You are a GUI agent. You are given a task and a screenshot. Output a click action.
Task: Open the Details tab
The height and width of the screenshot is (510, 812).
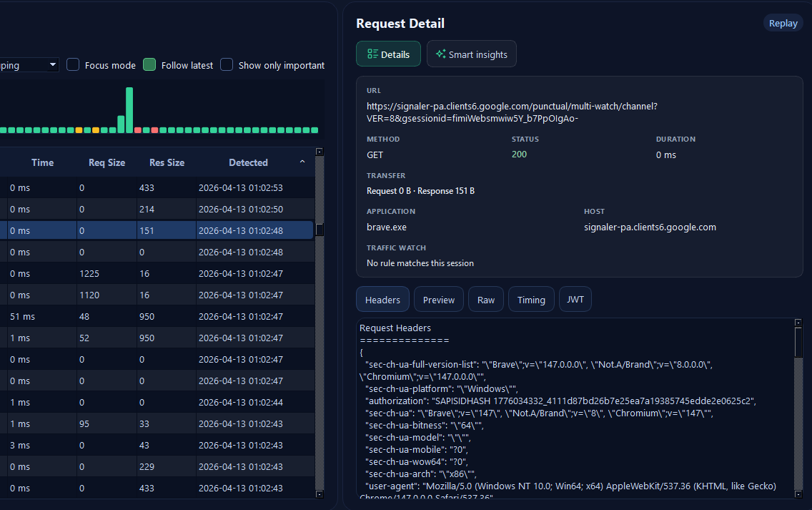(388, 54)
